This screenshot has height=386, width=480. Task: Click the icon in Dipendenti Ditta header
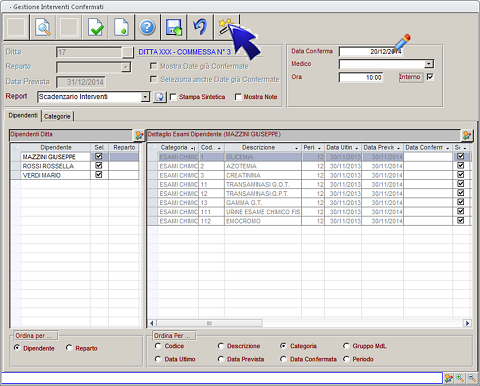[x=139, y=135]
